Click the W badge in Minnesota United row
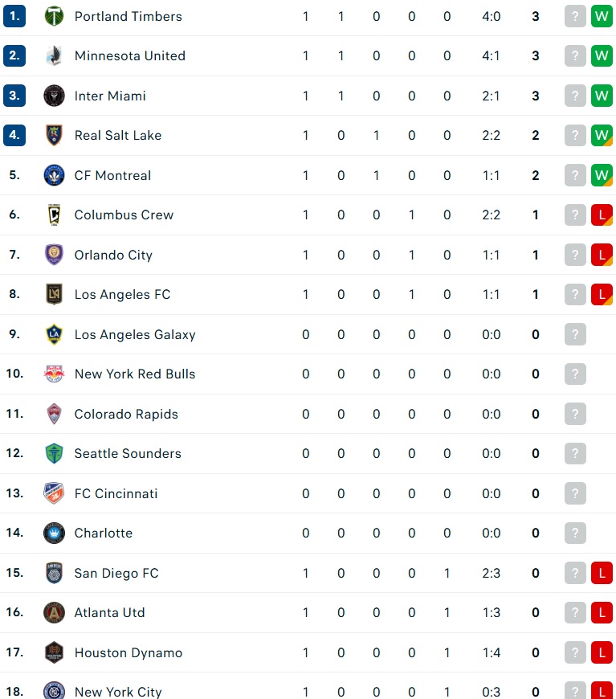 coord(602,55)
